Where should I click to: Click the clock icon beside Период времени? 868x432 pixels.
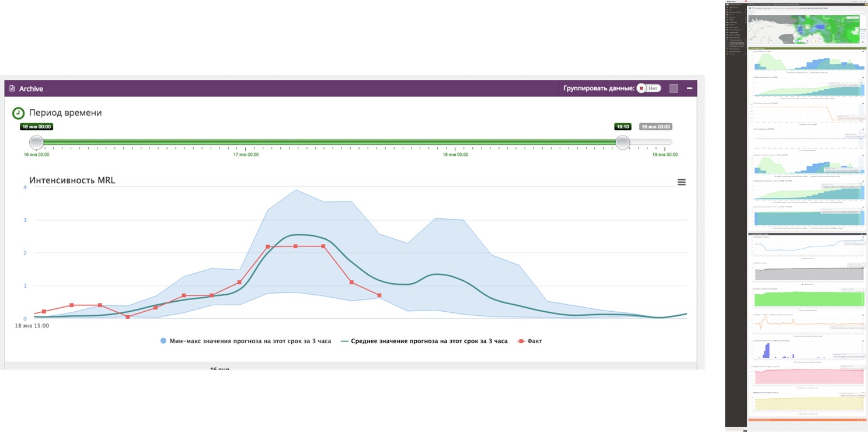19,113
